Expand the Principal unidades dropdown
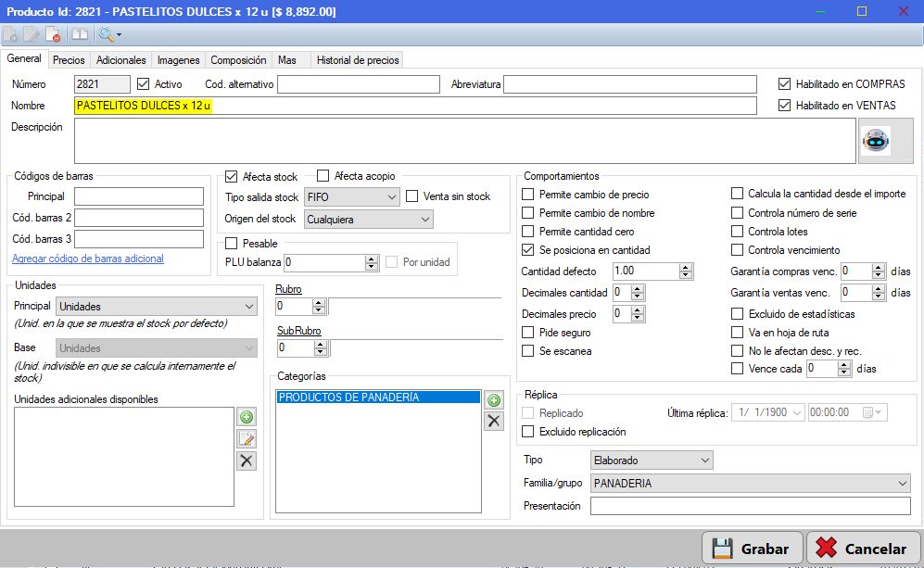This screenshot has width=924, height=568. (157, 307)
